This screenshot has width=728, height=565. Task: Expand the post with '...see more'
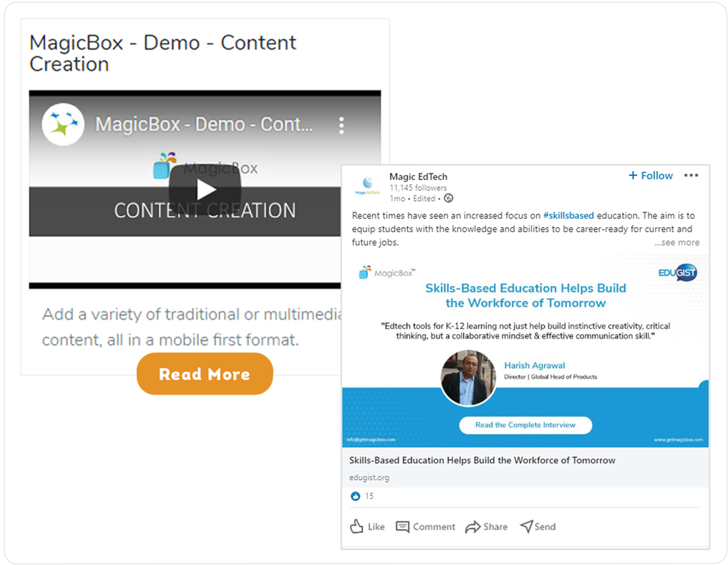[677, 242]
